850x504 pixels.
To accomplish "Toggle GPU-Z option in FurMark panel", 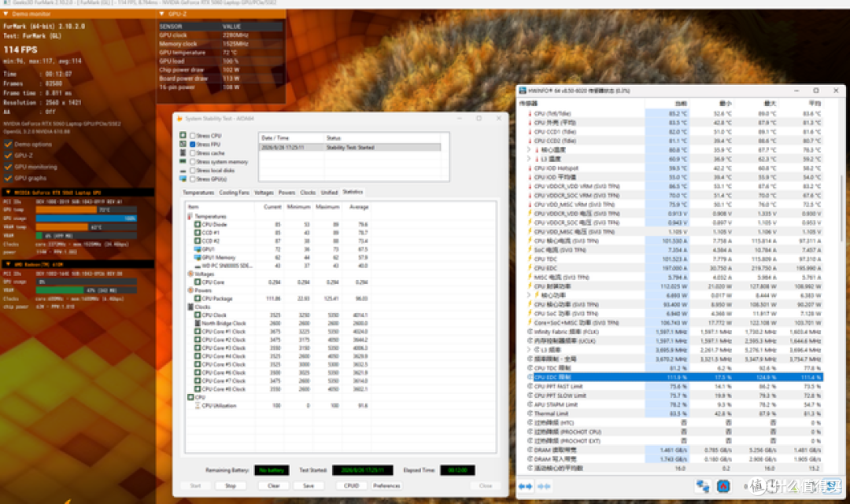I will (8, 156).
